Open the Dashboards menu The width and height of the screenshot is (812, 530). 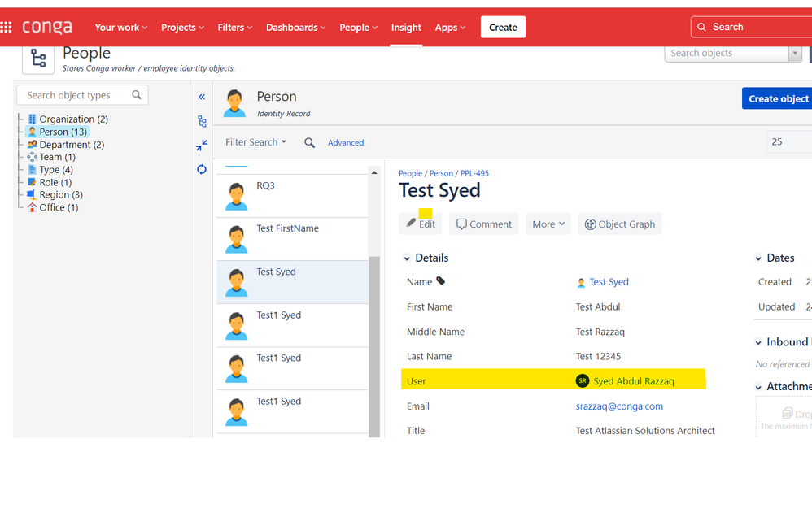pyautogui.click(x=295, y=28)
